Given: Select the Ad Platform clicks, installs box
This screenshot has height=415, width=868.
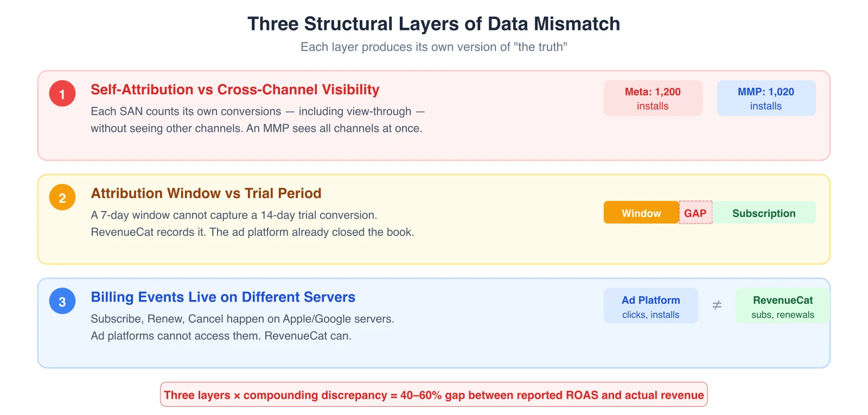Looking at the screenshot, I should [x=651, y=306].
